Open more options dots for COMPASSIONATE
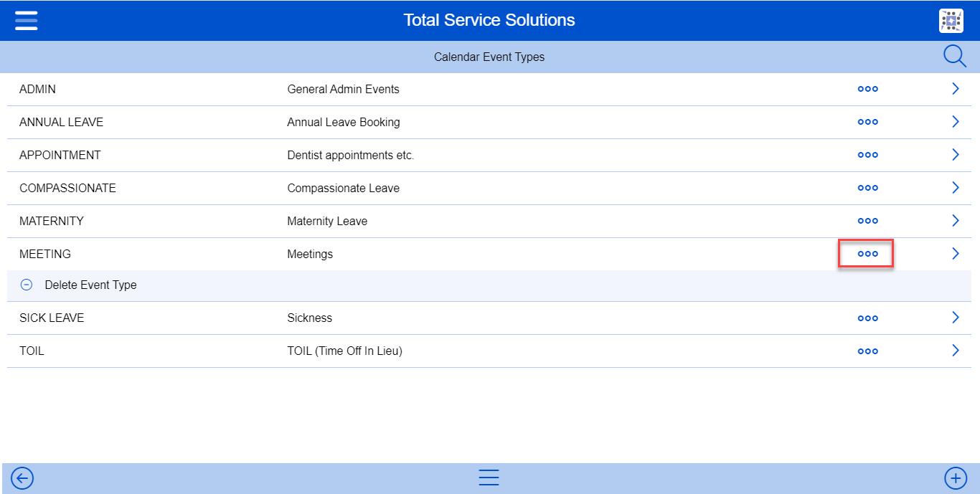The image size is (980, 494). pyautogui.click(x=868, y=188)
